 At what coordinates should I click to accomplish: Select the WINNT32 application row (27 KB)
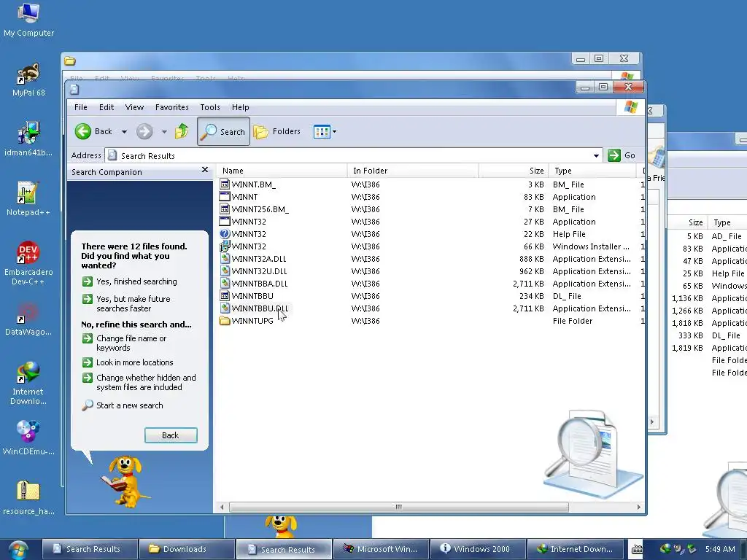[430, 222]
